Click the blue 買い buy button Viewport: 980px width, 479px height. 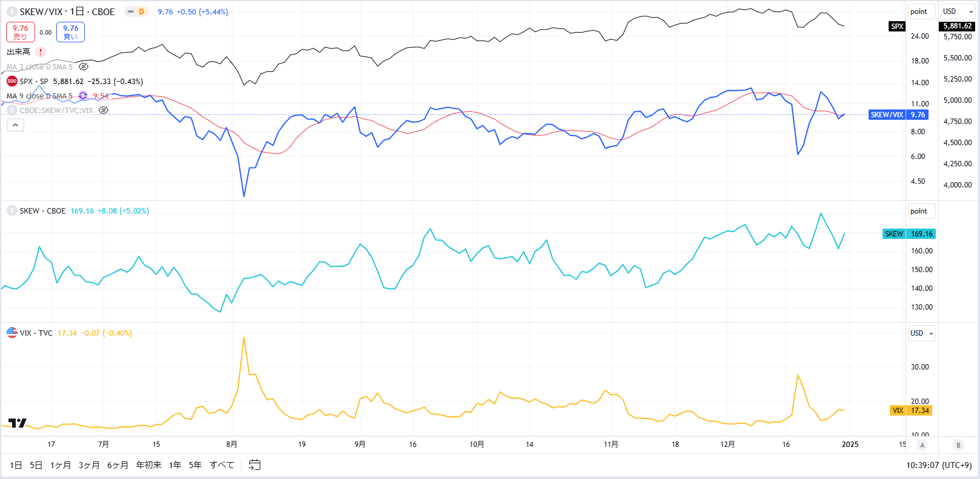coord(70,32)
